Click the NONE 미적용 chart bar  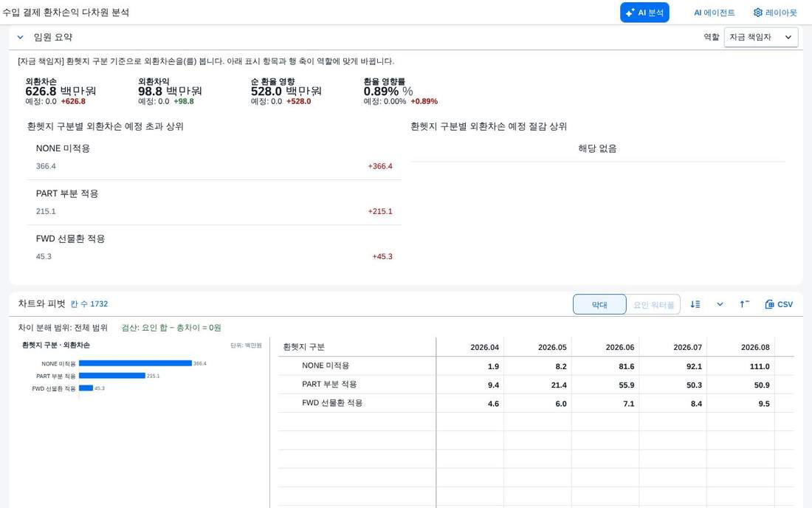pyautogui.click(x=135, y=363)
